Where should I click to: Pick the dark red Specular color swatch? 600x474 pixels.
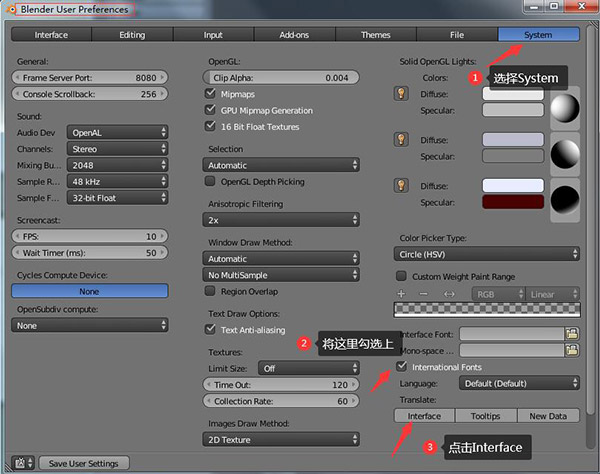512,202
